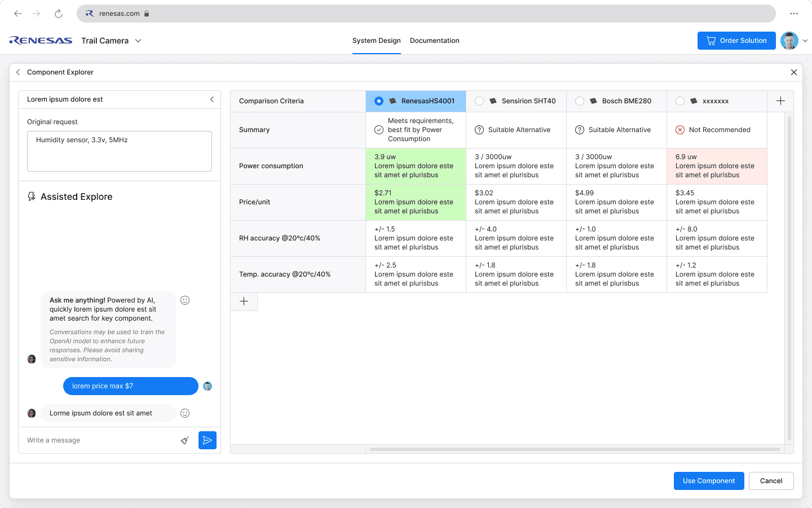This screenshot has height=508, width=812.
Task: Close the Component Explorer panel
Action: pyautogui.click(x=794, y=72)
